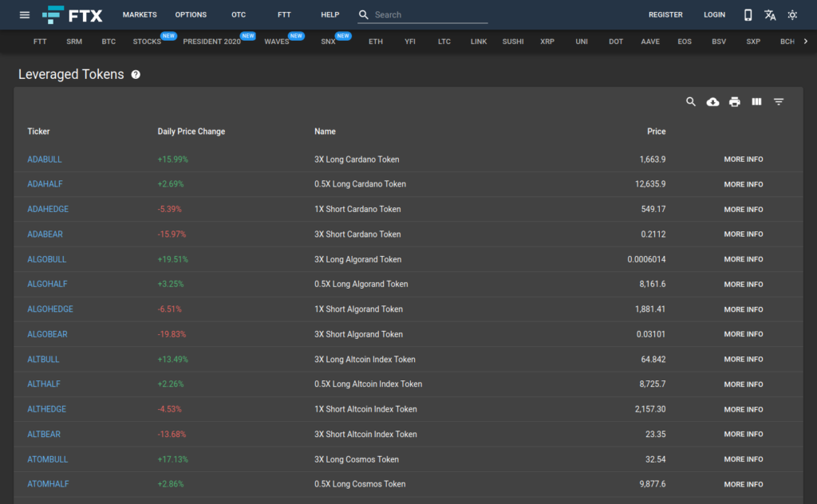The image size is (817, 504).
Task: Select the DOT ticker shortcut
Action: click(616, 41)
